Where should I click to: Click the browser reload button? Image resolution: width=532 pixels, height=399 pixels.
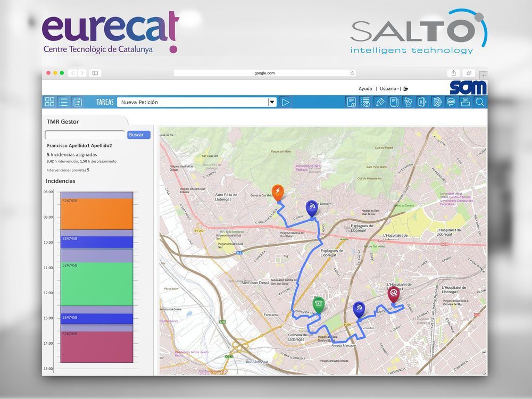coord(352,73)
